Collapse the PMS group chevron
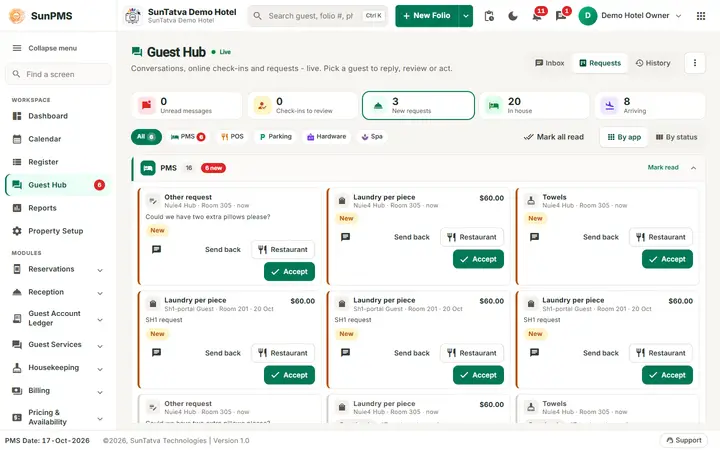The image size is (720, 450). [x=693, y=168]
